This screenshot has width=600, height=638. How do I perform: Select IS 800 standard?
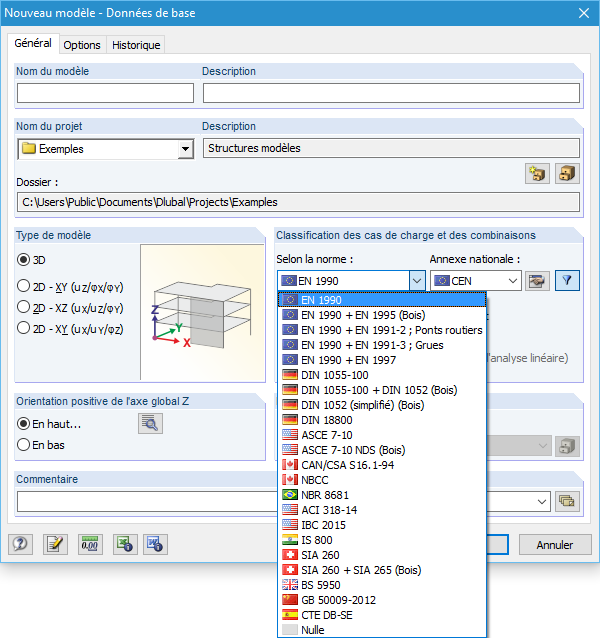(382, 540)
